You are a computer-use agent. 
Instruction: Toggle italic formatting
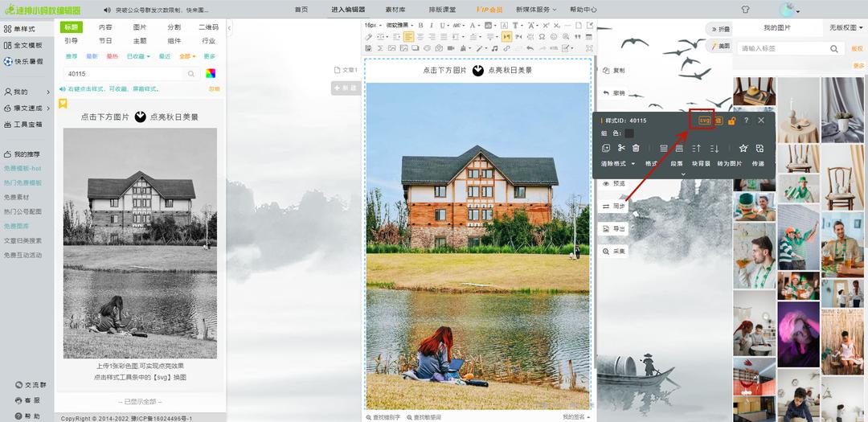tap(432, 26)
